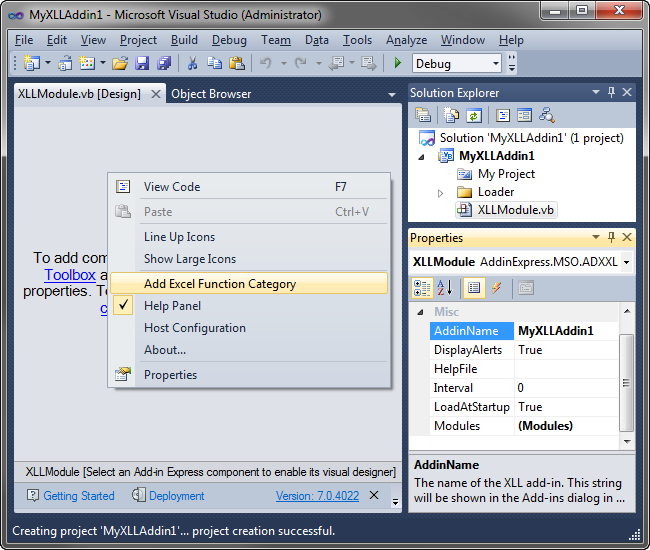Click the Save floppy disk icon
Screen dimensions: 650x550
[x=142, y=63]
